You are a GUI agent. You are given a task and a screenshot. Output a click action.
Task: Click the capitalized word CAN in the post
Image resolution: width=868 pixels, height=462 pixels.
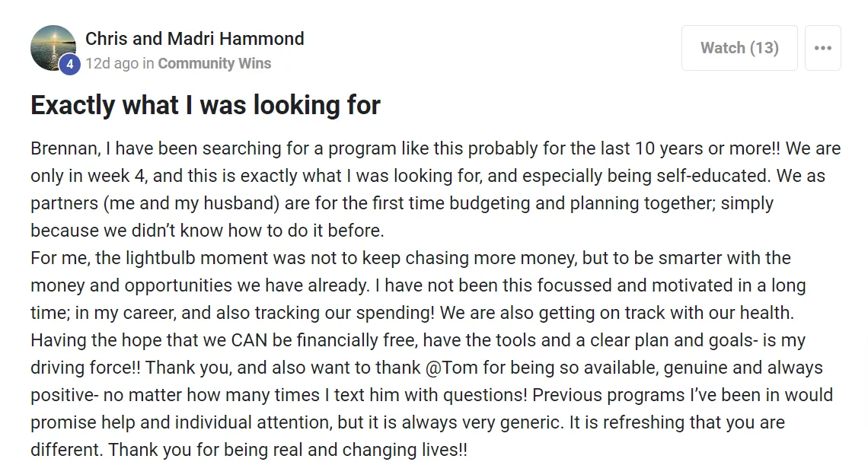coord(248,339)
